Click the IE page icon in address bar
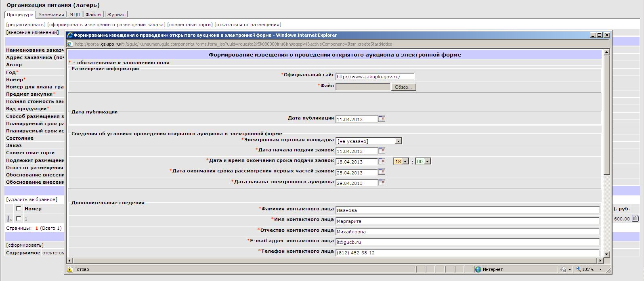 (x=70, y=44)
